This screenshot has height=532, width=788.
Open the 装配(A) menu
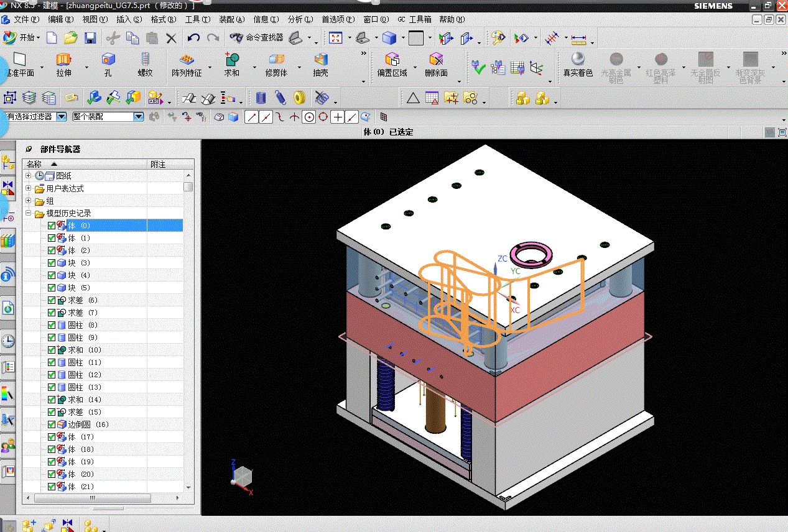(231, 19)
